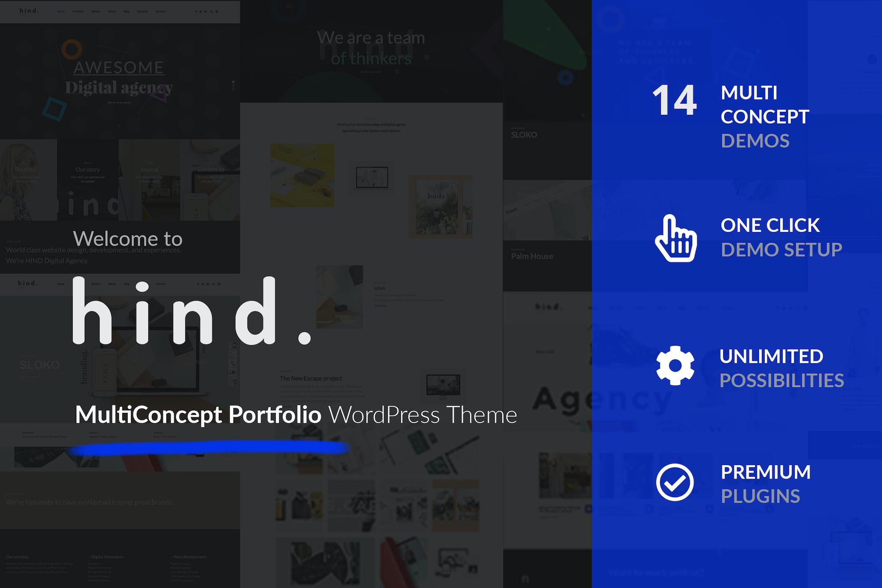Open the Portfolio menu item
This screenshot has height=588, width=882.
click(79, 12)
